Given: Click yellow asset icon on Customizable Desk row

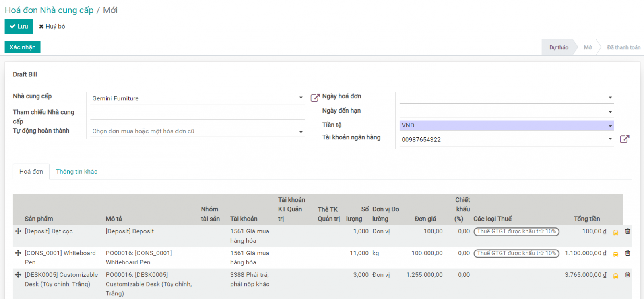Looking at the screenshot, I should tap(615, 276).
